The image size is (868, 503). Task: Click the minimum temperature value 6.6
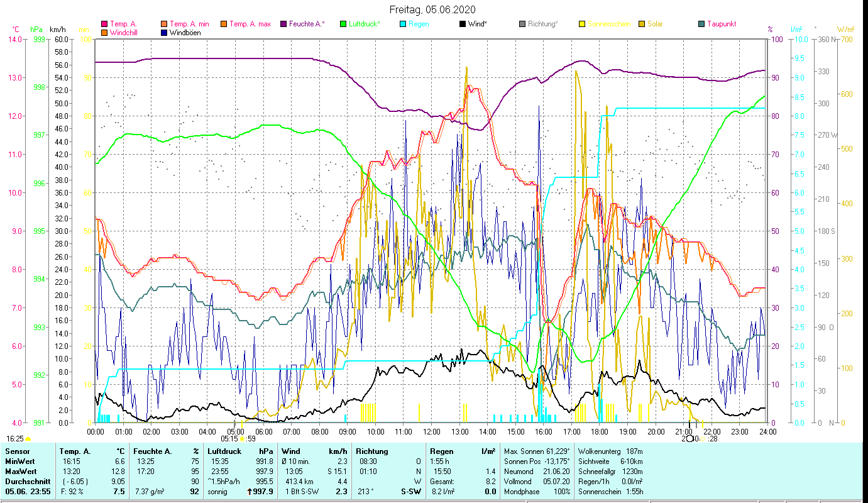120,462
